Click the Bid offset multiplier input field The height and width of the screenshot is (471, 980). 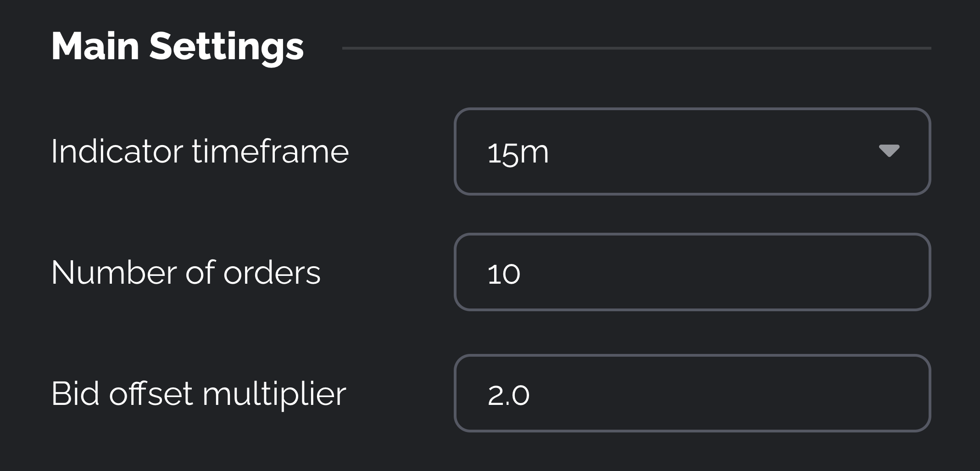692,393
